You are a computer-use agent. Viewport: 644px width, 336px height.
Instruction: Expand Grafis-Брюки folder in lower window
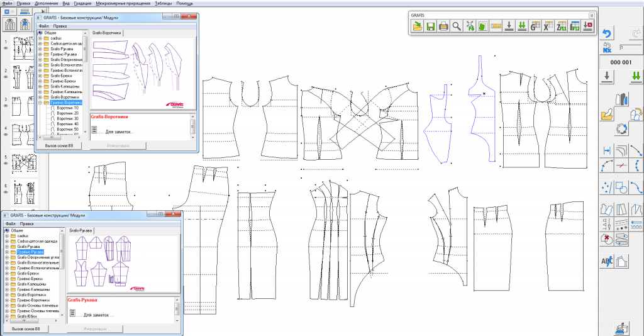[x=7, y=273]
